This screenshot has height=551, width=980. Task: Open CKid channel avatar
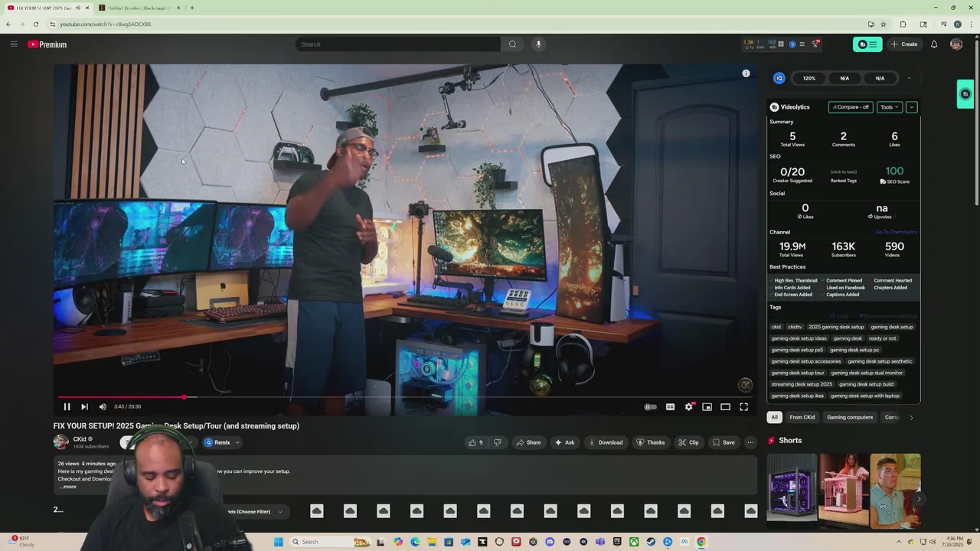point(60,442)
